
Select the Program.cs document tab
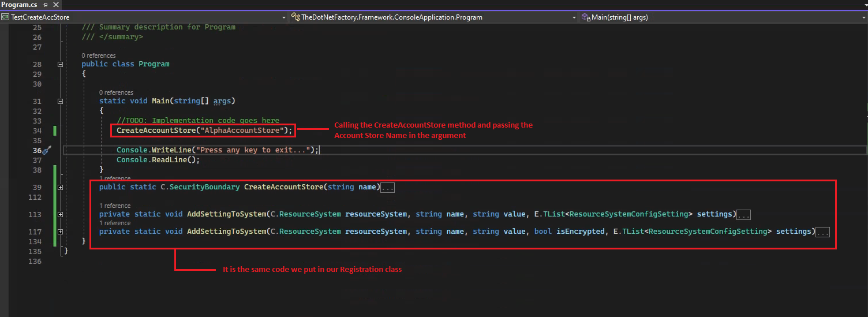(x=20, y=5)
